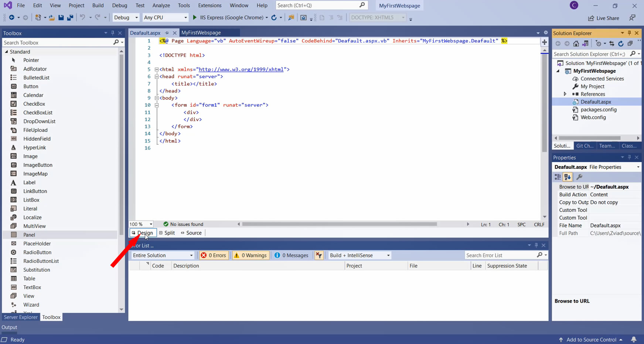This screenshot has width=644, height=344.
Task: Click the Collapse All icon in Solution Explorer
Action: (630, 44)
